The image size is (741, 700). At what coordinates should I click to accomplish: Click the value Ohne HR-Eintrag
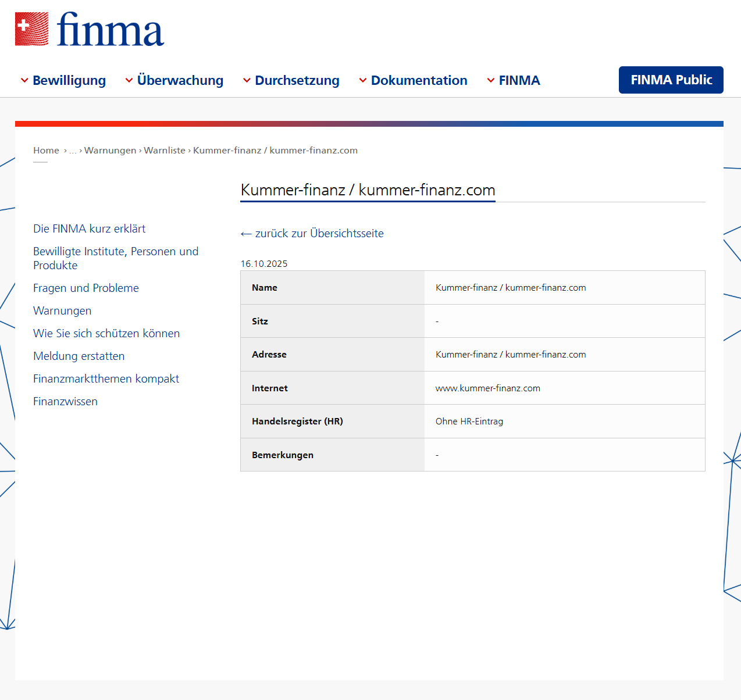tap(469, 421)
